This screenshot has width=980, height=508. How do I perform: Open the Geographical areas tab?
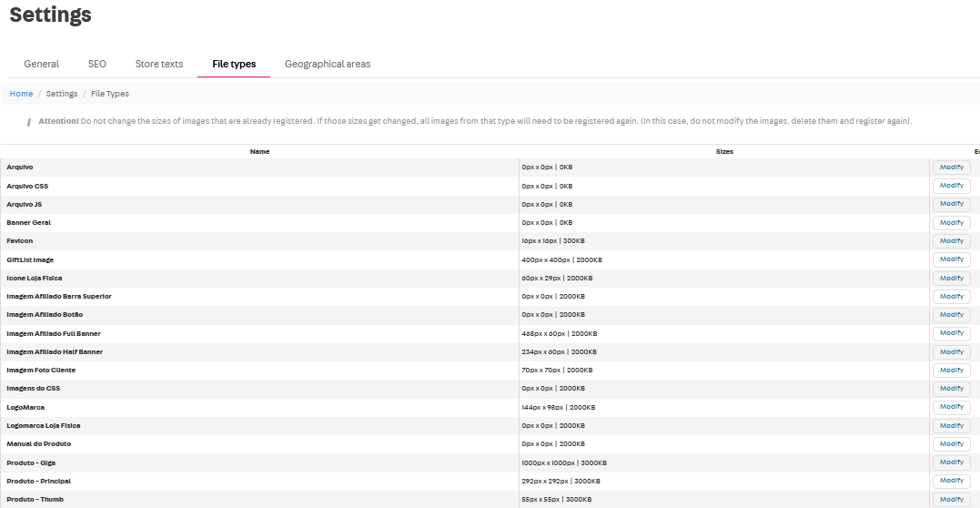[x=328, y=64]
